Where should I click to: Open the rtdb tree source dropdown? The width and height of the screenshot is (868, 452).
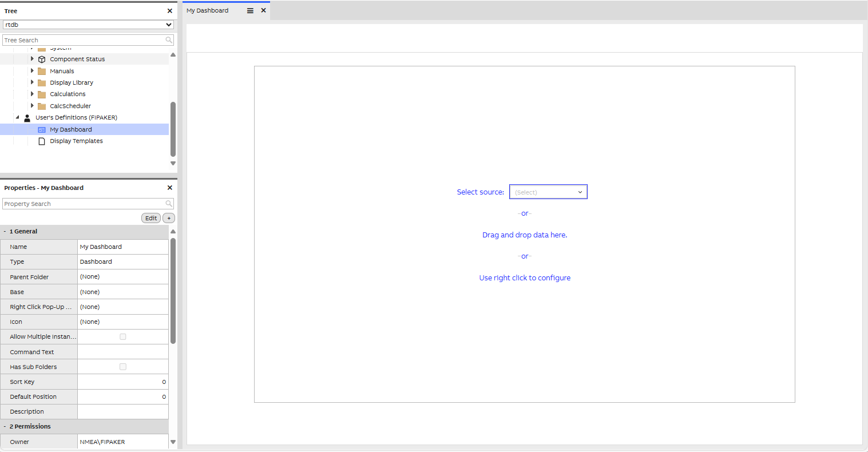[168, 25]
